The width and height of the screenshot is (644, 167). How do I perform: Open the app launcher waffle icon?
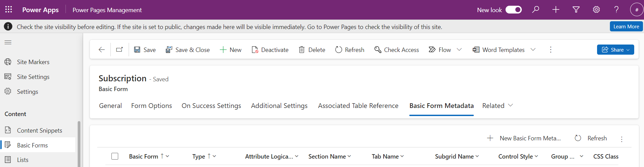[8, 9]
